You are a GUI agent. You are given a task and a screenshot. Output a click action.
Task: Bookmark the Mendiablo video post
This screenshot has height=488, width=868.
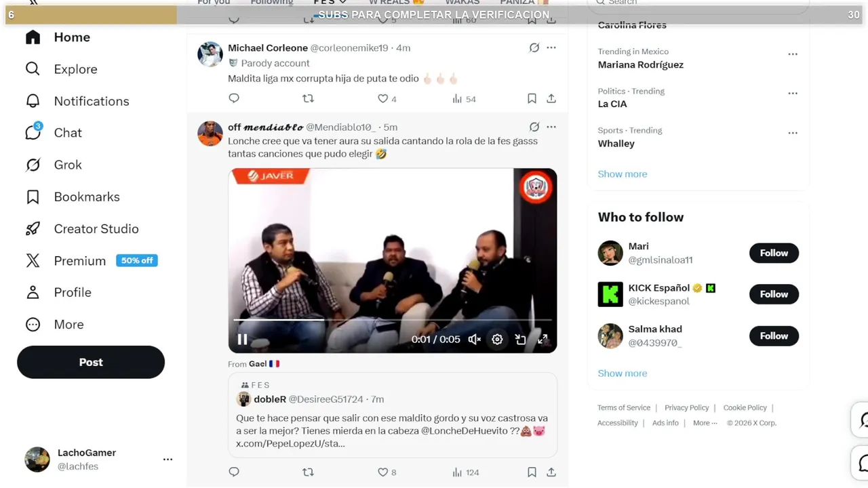(532, 472)
